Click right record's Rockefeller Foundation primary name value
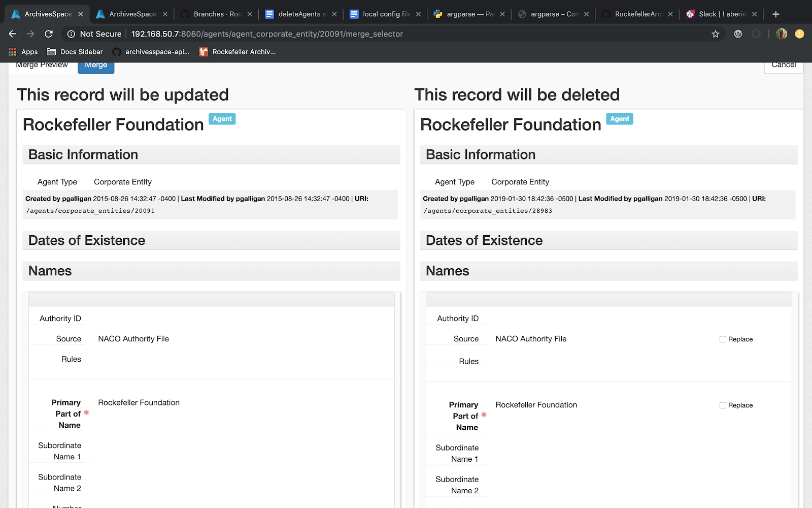Viewport: 812px width, 508px height. 536,405
